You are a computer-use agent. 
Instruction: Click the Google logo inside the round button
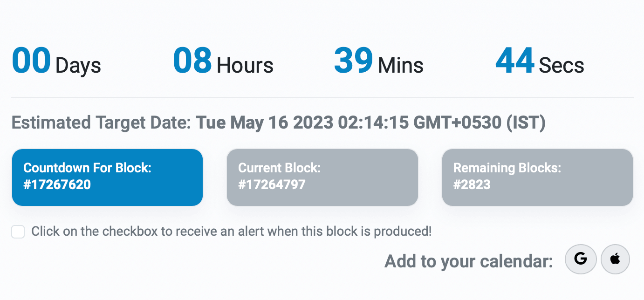tap(581, 259)
